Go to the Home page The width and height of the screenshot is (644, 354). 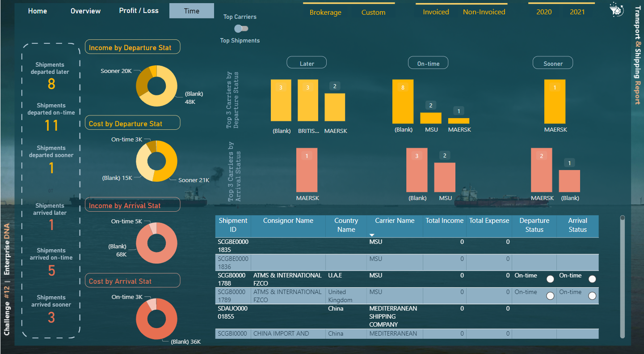point(38,11)
